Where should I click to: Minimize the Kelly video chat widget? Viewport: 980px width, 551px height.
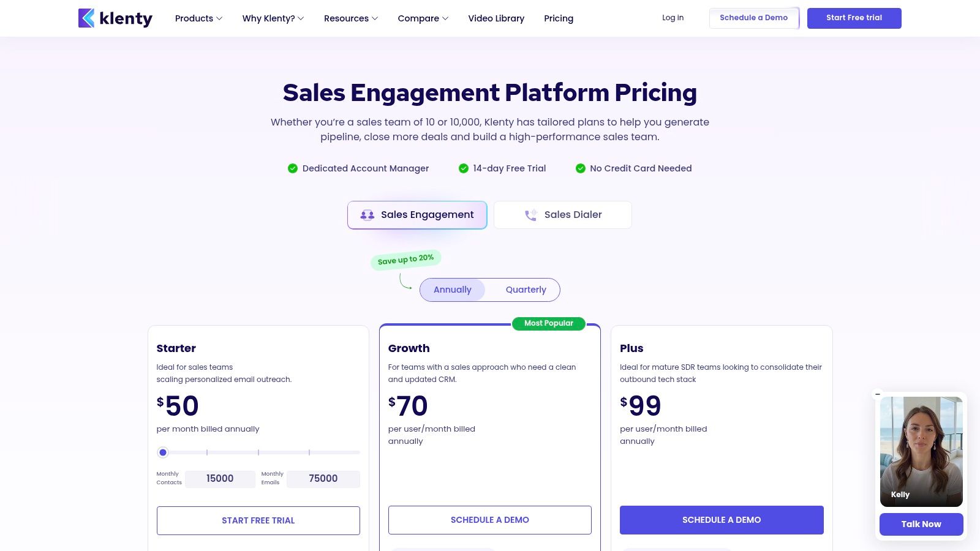878,394
